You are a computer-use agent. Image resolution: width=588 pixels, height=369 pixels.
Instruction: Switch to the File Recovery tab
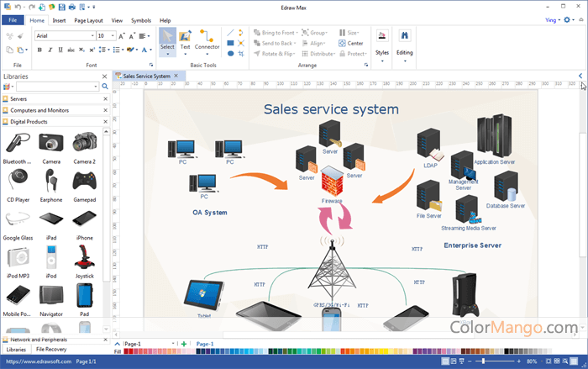51,349
